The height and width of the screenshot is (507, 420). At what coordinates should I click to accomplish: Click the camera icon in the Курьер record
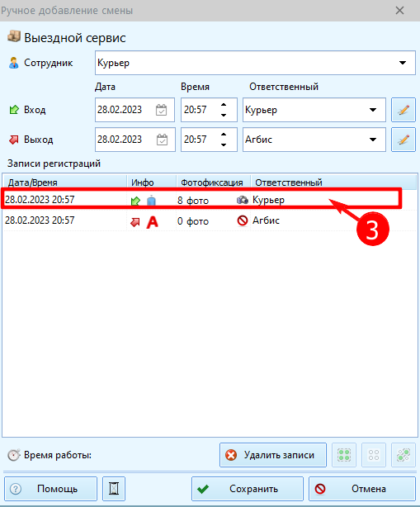[x=243, y=200]
